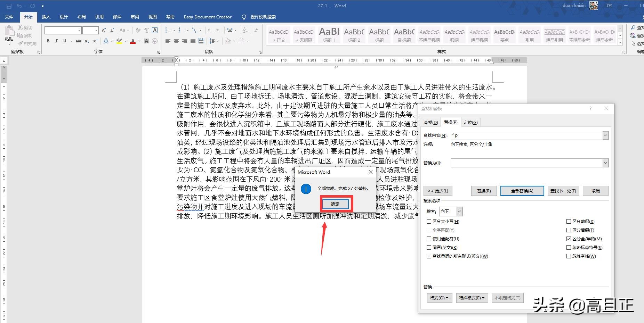Image resolution: width=644 pixels, height=323 pixels.
Task: Enable the 使用通配符 checkbox
Action: pyautogui.click(x=429, y=239)
